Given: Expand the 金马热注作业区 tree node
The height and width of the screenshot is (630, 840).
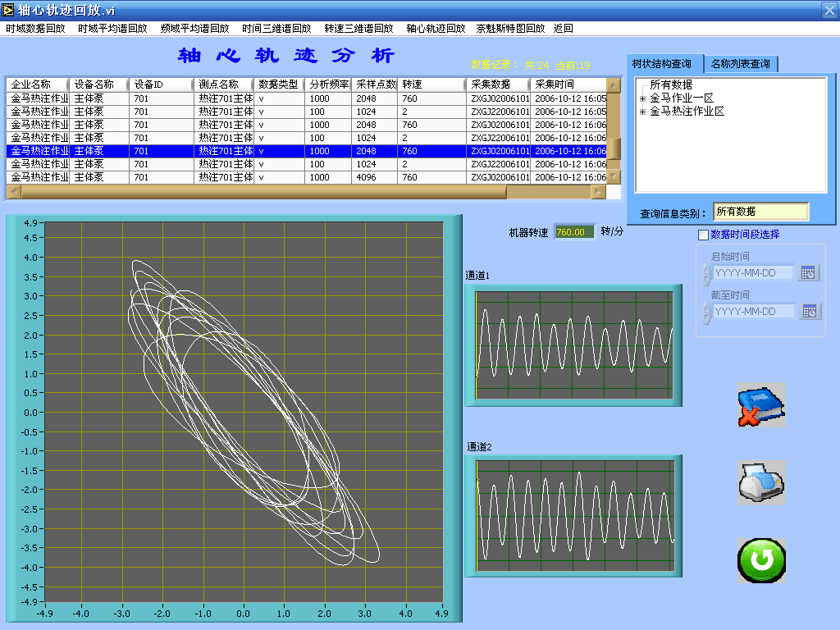Looking at the screenshot, I should click(x=643, y=112).
